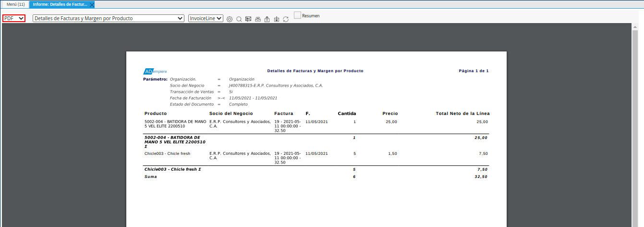Viewport: 644px width, 227px height.
Task: Click the 'Chicle003 - Chicle fresh Σ' subtotal label
Action: click(x=173, y=169)
